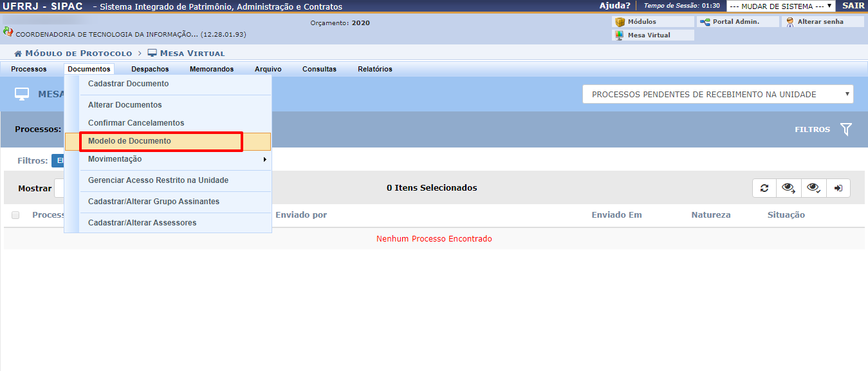Choose Cadastrar Documento from the menu

point(129,84)
